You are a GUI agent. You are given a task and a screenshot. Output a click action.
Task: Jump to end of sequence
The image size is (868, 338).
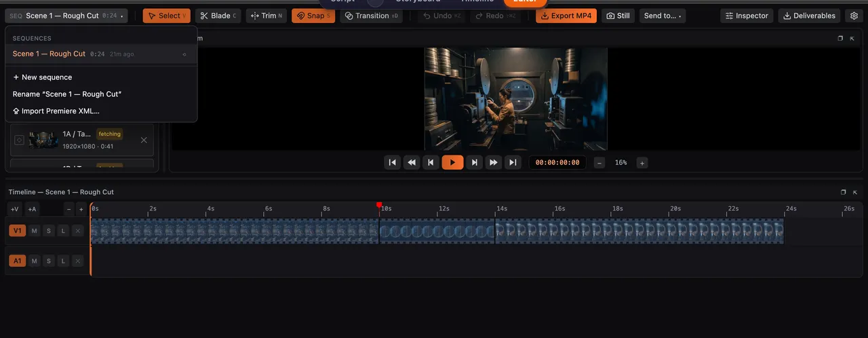click(513, 162)
